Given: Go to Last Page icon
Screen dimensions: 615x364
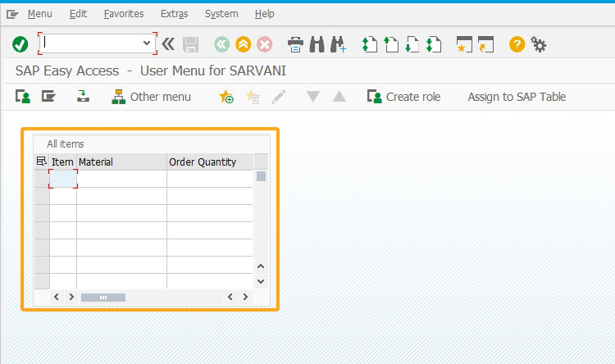Looking at the screenshot, I should coord(434,44).
